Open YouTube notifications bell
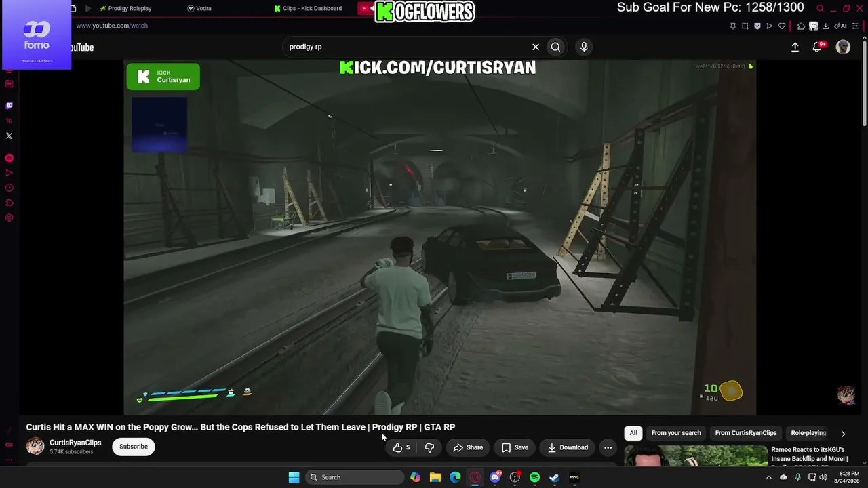The height and width of the screenshot is (488, 868). click(x=818, y=47)
